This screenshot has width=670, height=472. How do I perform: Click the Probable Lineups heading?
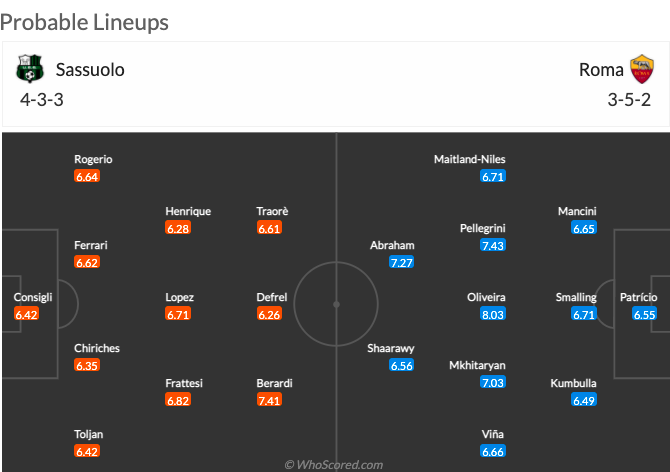point(84,23)
